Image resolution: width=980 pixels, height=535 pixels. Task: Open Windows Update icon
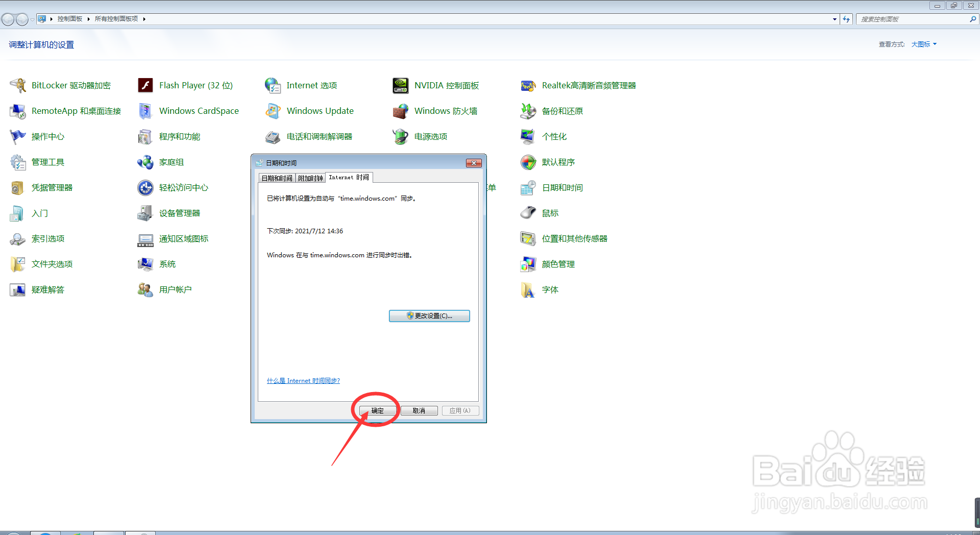(x=273, y=111)
